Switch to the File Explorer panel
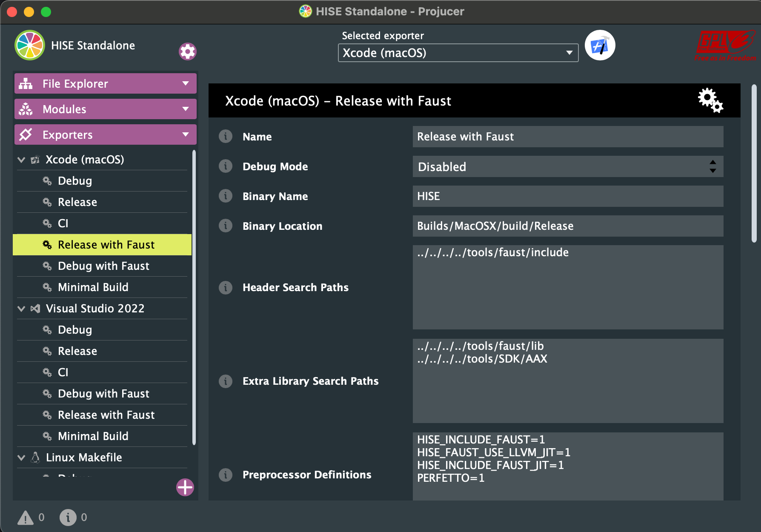The image size is (761, 532). 106,83
